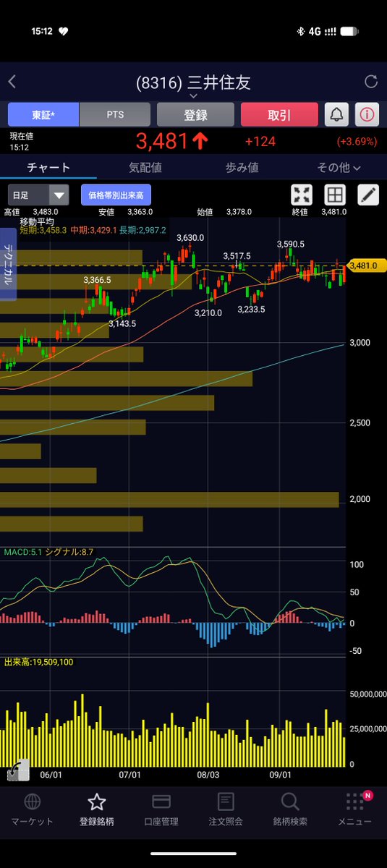
Task: Tap the MACD:5.1 indicator label
Action: (22, 552)
